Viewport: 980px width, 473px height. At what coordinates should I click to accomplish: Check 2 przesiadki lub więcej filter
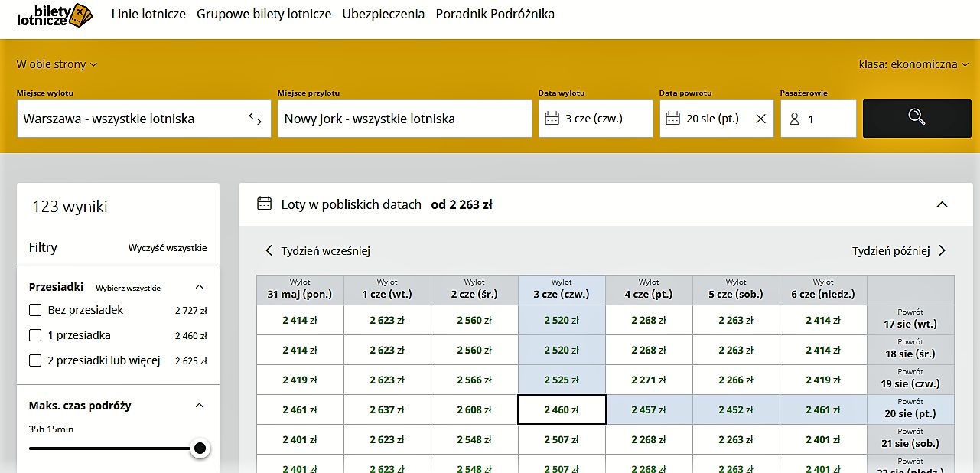[35, 360]
